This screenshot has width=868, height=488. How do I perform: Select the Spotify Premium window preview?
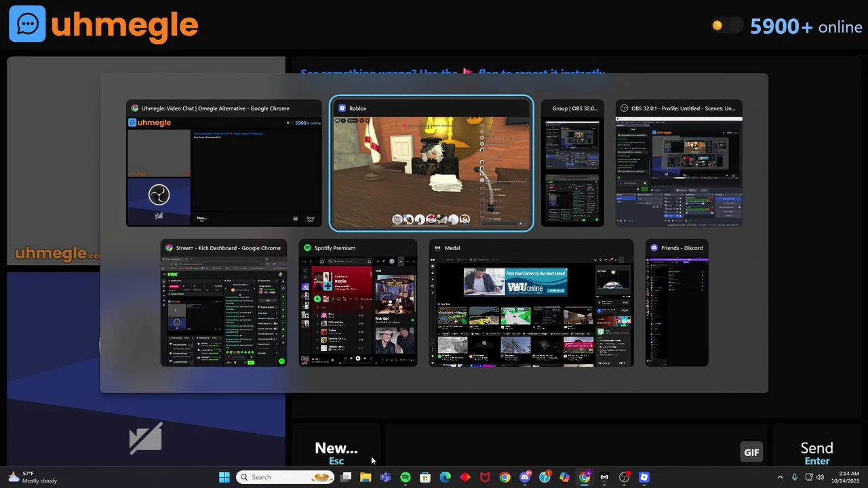pos(358,303)
